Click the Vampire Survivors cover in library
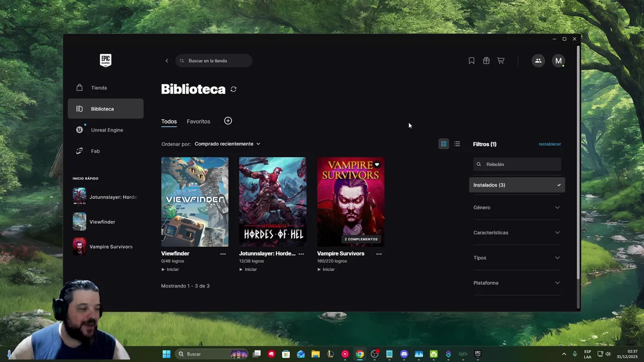 [x=351, y=202]
